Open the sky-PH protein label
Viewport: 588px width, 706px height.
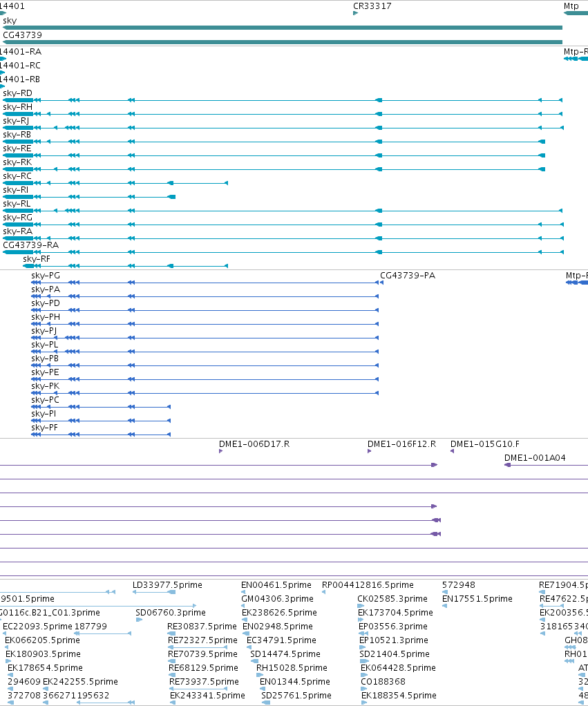(x=46, y=317)
